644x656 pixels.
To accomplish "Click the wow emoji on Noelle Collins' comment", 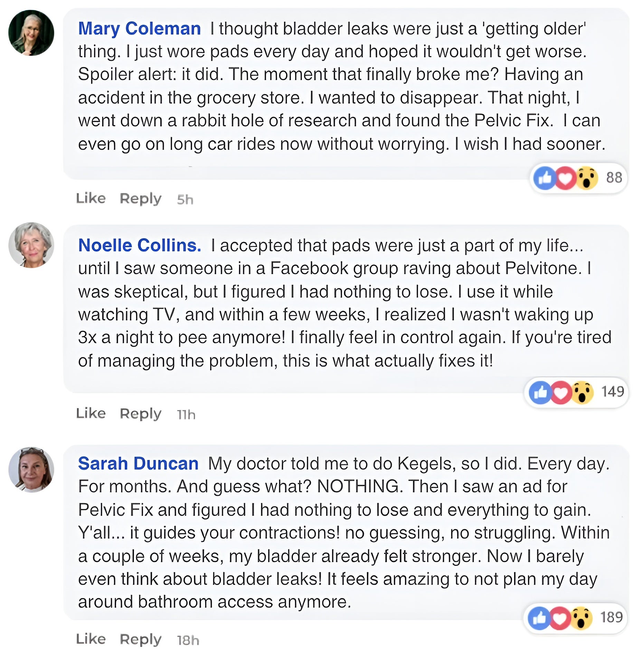I will coord(583,393).
